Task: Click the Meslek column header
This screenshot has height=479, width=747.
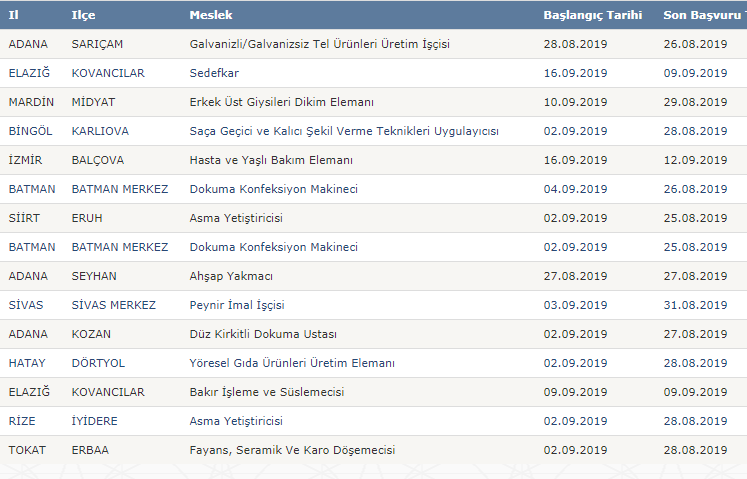Action: click(211, 15)
